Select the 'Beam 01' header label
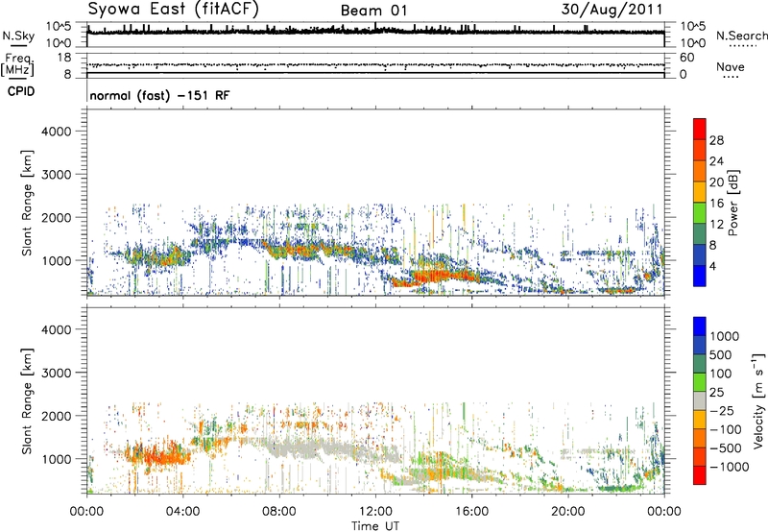 tap(373, 11)
